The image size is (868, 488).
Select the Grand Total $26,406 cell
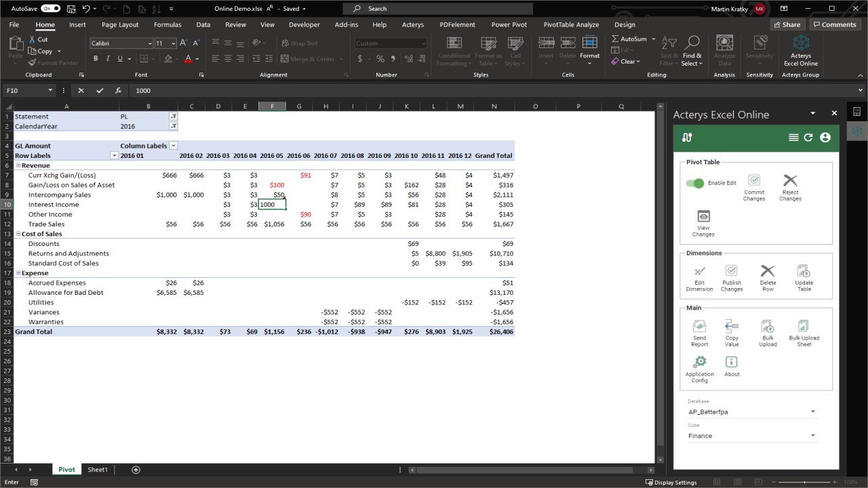click(x=494, y=332)
